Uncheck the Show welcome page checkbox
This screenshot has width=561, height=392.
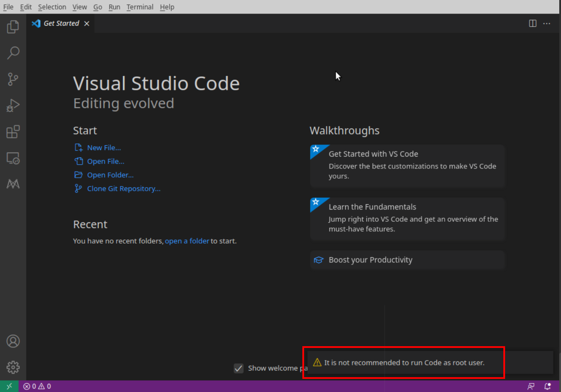239,368
